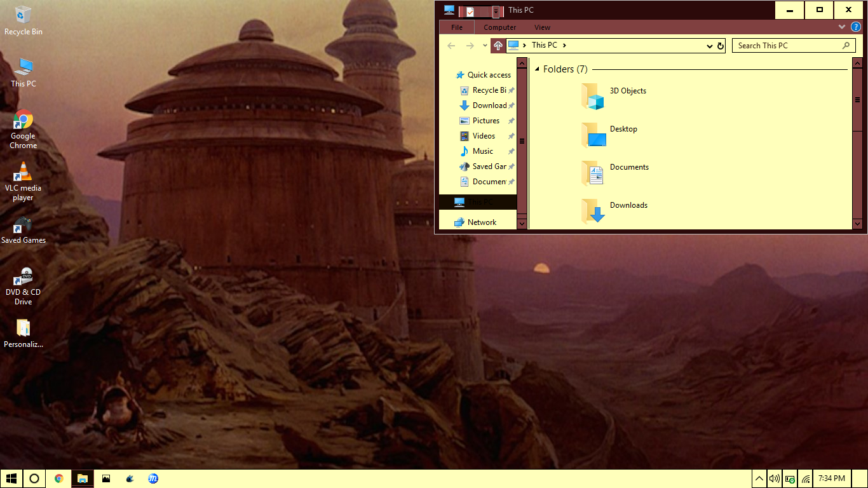
Task: Select the Documents folder in Folders list
Action: coord(615,172)
